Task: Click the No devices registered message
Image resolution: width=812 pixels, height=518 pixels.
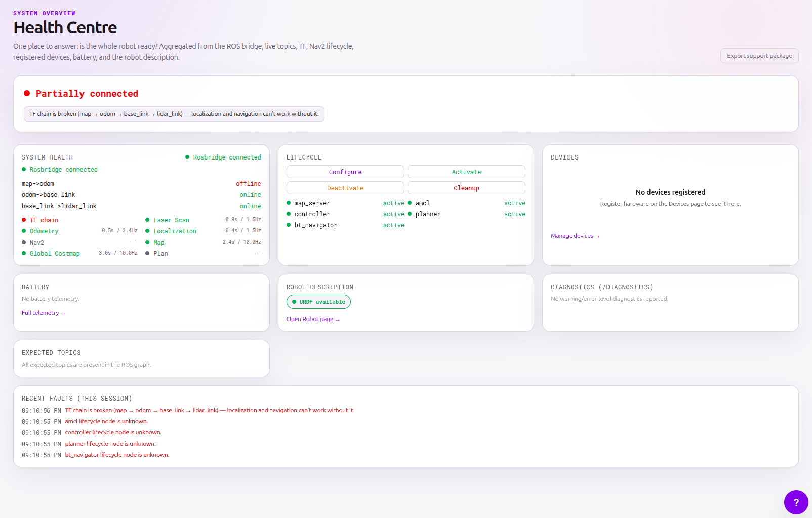Action: [670, 192]
